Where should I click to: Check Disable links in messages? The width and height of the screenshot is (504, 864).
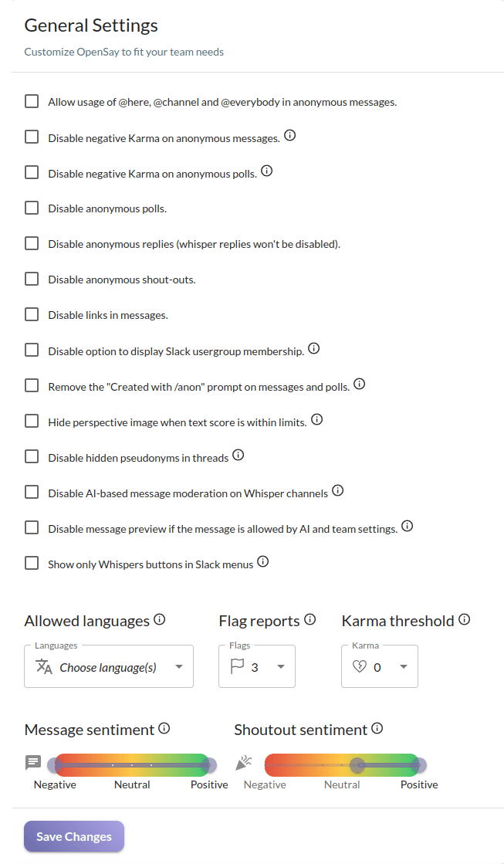pyautogui.click(x=32, y=314)
